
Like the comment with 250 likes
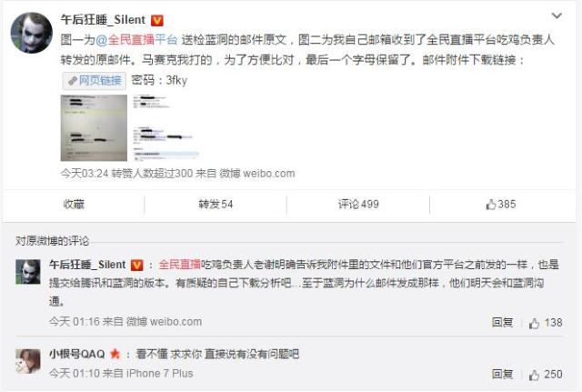tap(546, 375)
